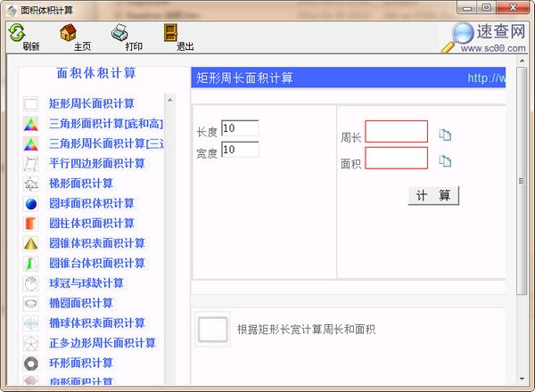This screenshot has height=392, width=535.
Task: Click the 面积体积计算 sidebar heading
Action: (96, 73)
